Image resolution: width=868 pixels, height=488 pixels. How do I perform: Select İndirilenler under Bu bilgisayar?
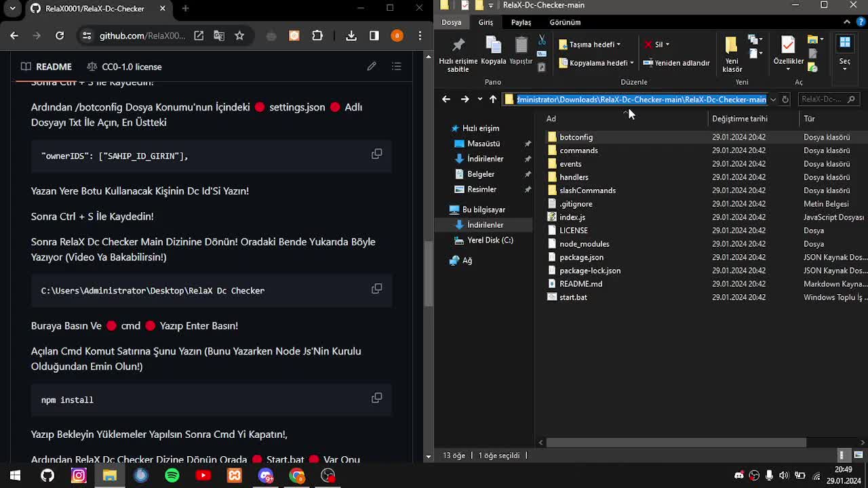tap(485, 225)
